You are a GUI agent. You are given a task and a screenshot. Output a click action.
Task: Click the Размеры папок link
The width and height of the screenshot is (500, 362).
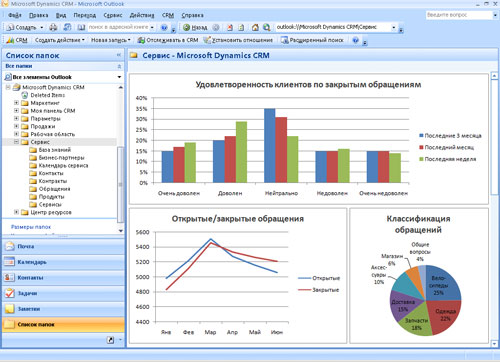coord(31,227)
